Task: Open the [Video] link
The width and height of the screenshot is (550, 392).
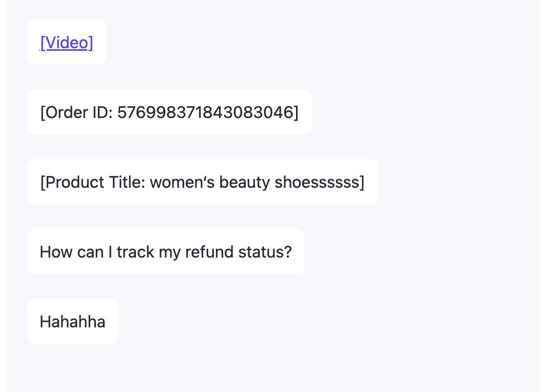Action: pyautogui.click(x=67, y=43)
